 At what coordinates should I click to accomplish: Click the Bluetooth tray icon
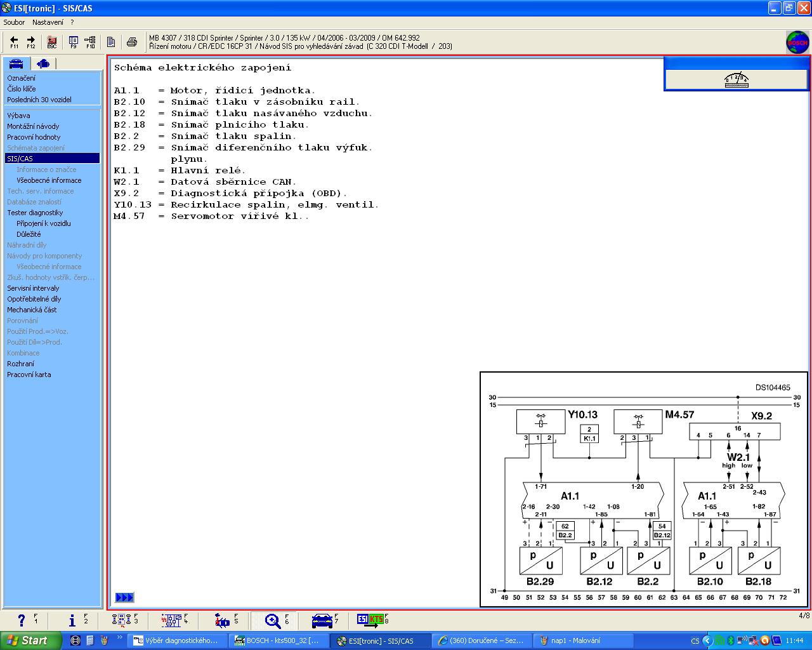coord(730,640)
